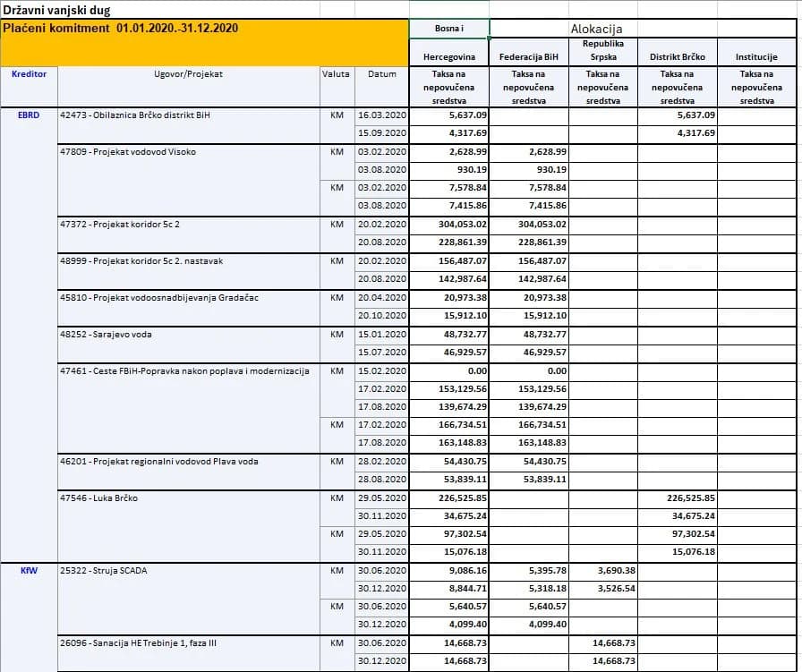The width and height of the screenshot is (802, 672).
Task: Click the orange 'Plaćeni komitment' header cell
Action: pos(205,43)
